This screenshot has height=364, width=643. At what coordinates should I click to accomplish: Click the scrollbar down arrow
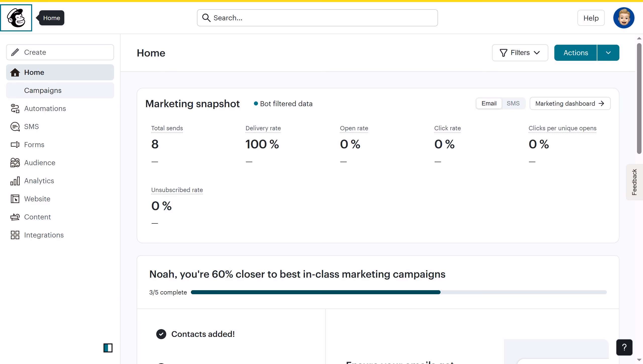pos(639,360)
